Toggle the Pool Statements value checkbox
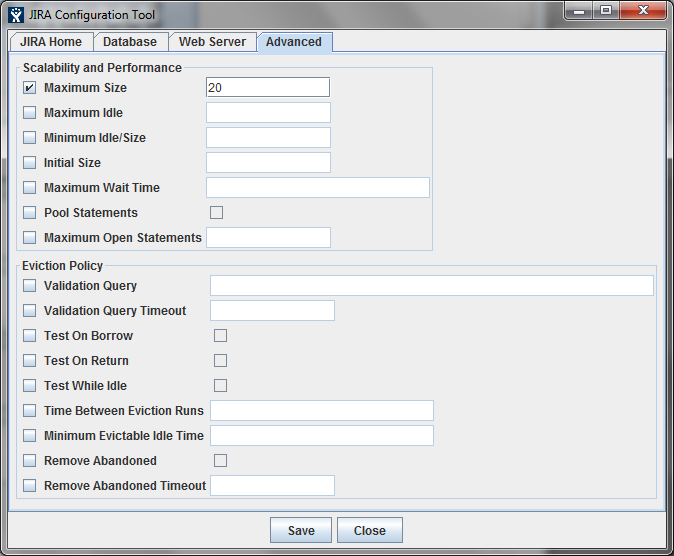 point(216,212)
